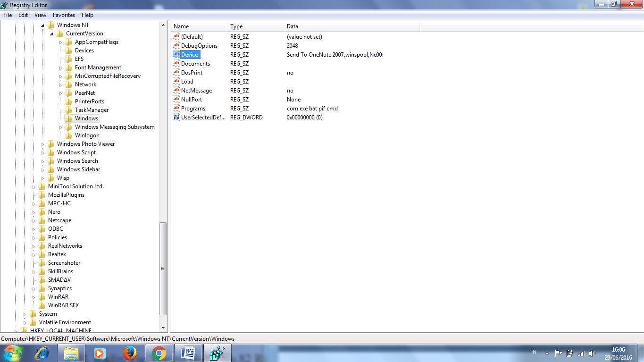Click the Documents value string icon
Screen dimensions: 644x362
click(176, 64)
